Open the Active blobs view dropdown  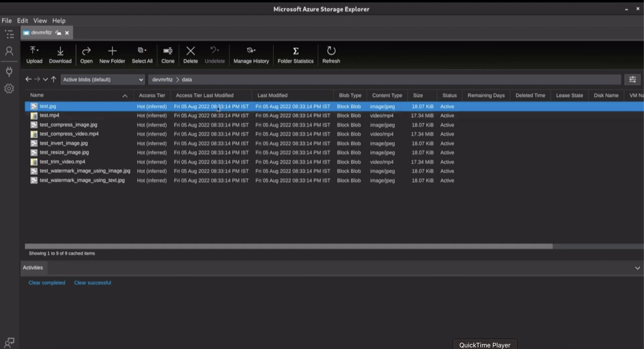coord(102,80)
